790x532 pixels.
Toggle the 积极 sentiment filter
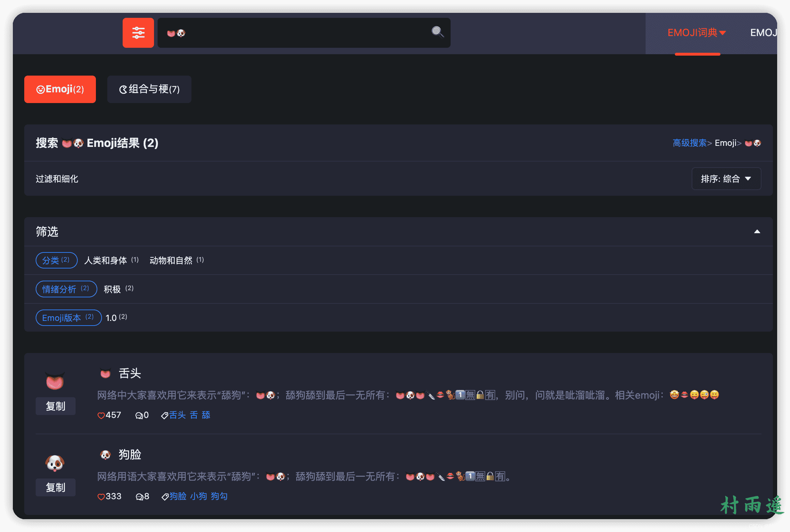pos(112,289)
